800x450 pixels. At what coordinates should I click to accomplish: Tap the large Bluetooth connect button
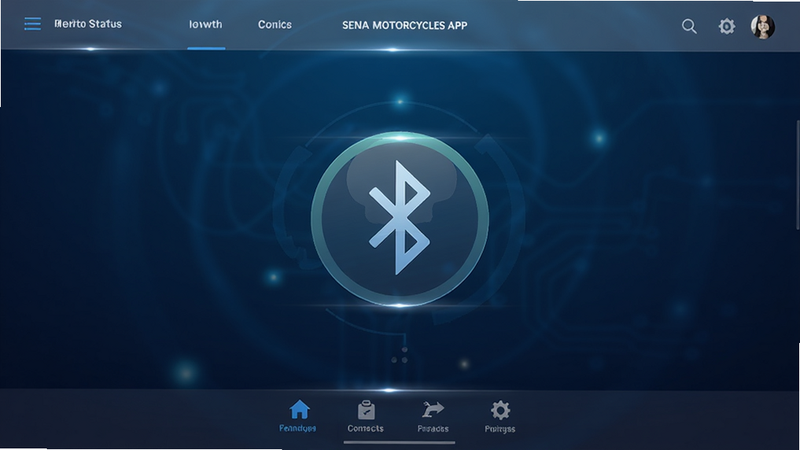(400, 219)
